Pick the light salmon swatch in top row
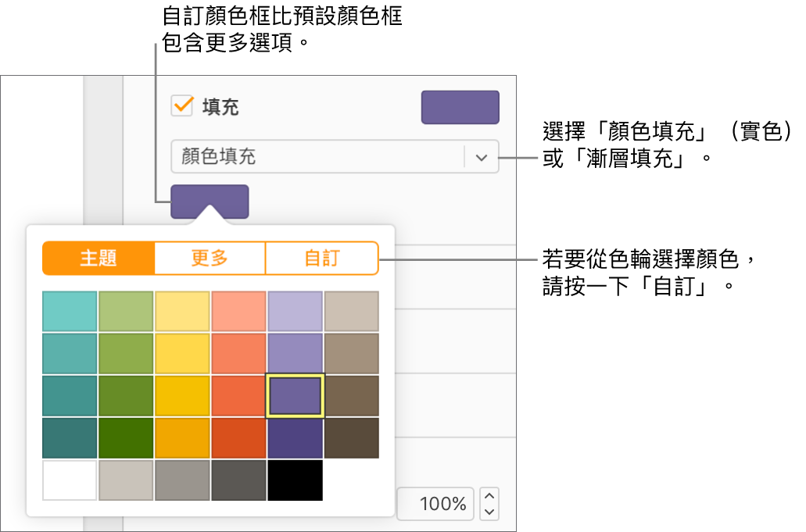 click(239, 311)
